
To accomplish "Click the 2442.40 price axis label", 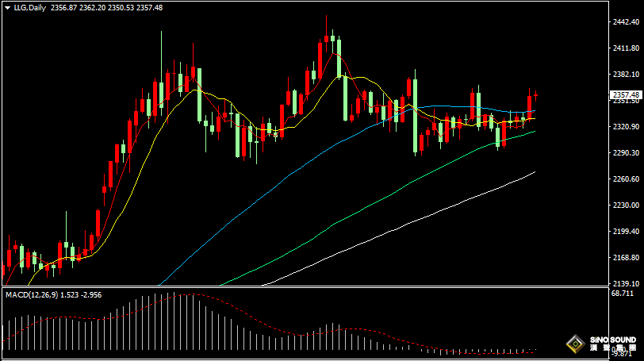I will pos(626,22).
